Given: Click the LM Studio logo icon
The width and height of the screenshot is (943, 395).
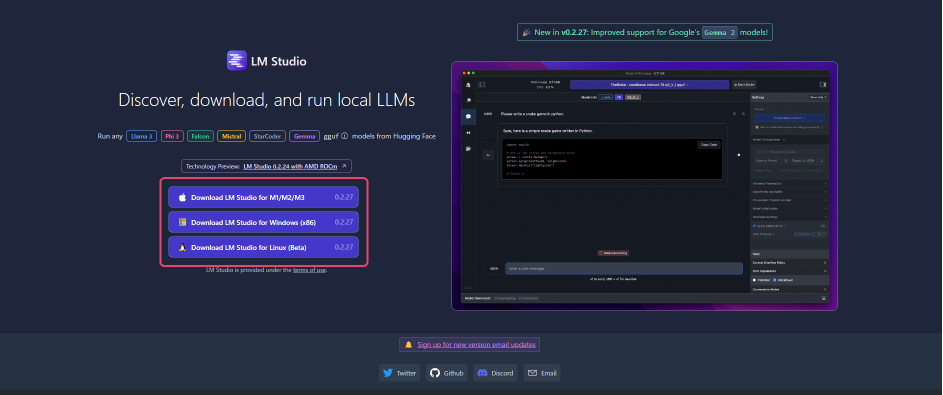Looking at the screenshot, I should tap(236, 61).
